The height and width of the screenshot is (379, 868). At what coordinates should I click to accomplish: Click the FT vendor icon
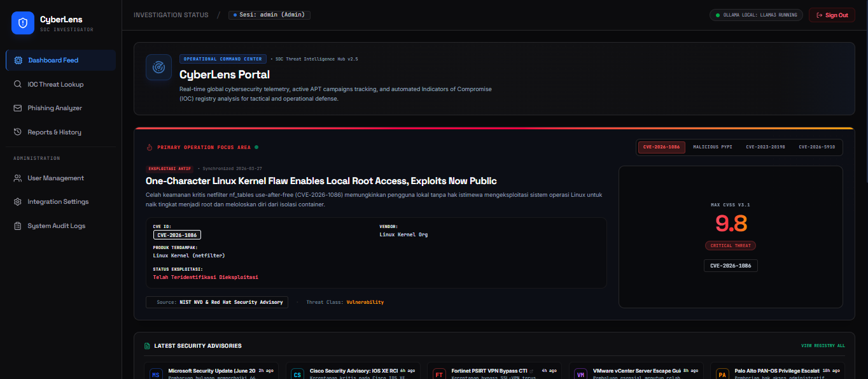coord(439,375)
